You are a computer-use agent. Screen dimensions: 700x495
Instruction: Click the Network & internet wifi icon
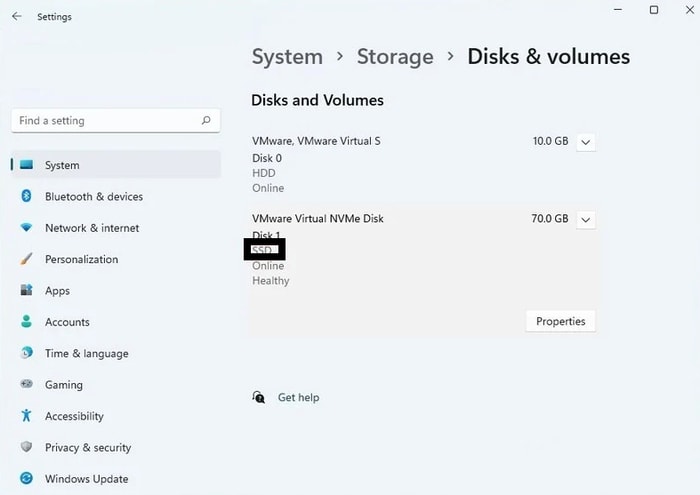26,228
